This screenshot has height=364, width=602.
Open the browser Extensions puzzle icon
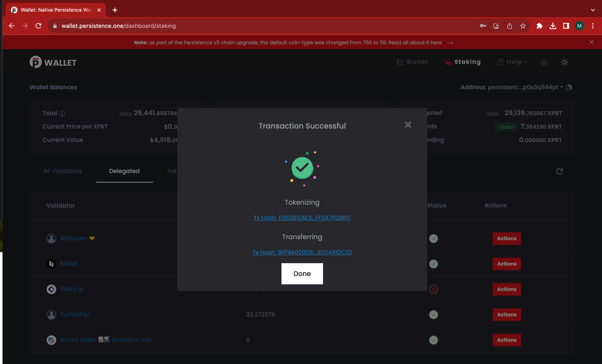tap(539, 26)
